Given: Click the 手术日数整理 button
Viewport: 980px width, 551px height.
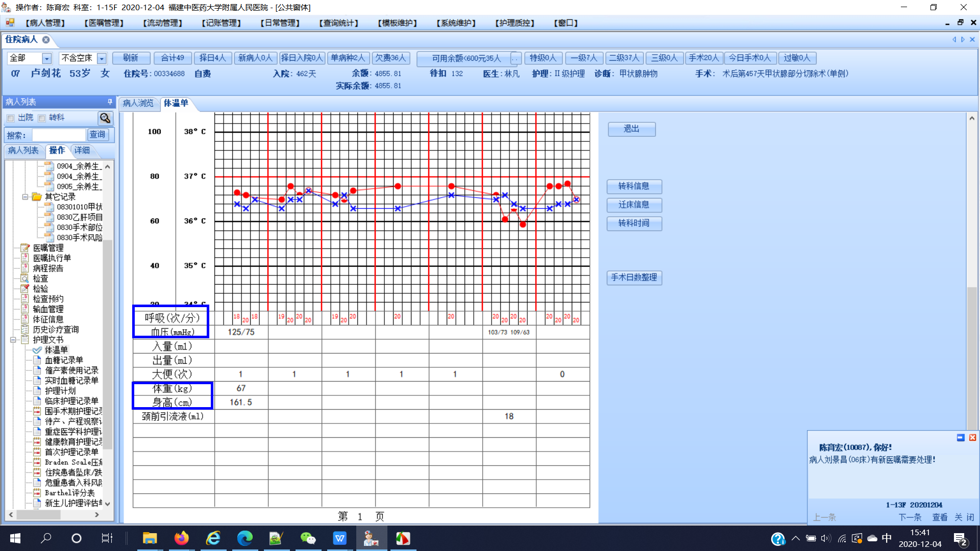Looking at the screenshot, I should (x=634, y=278).
